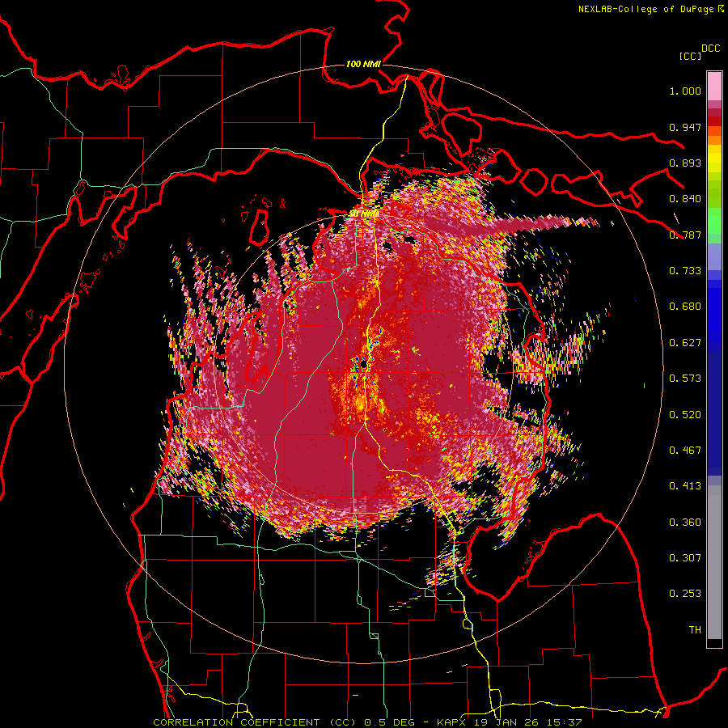Select the 0.893 scale value

685,163
